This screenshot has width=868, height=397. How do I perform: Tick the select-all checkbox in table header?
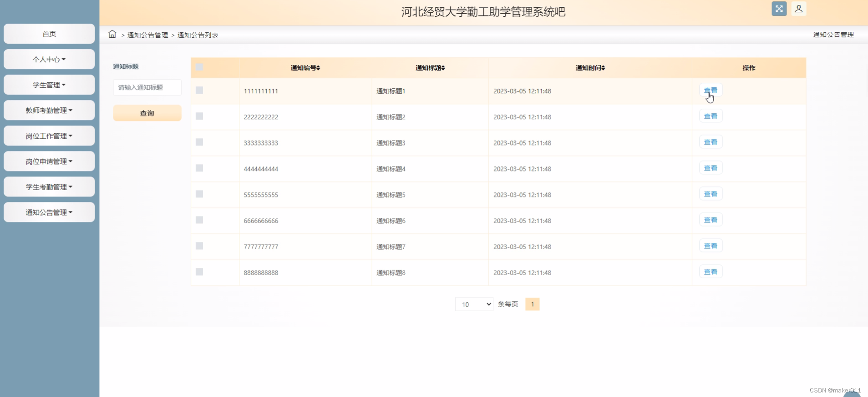coord(199,67)
